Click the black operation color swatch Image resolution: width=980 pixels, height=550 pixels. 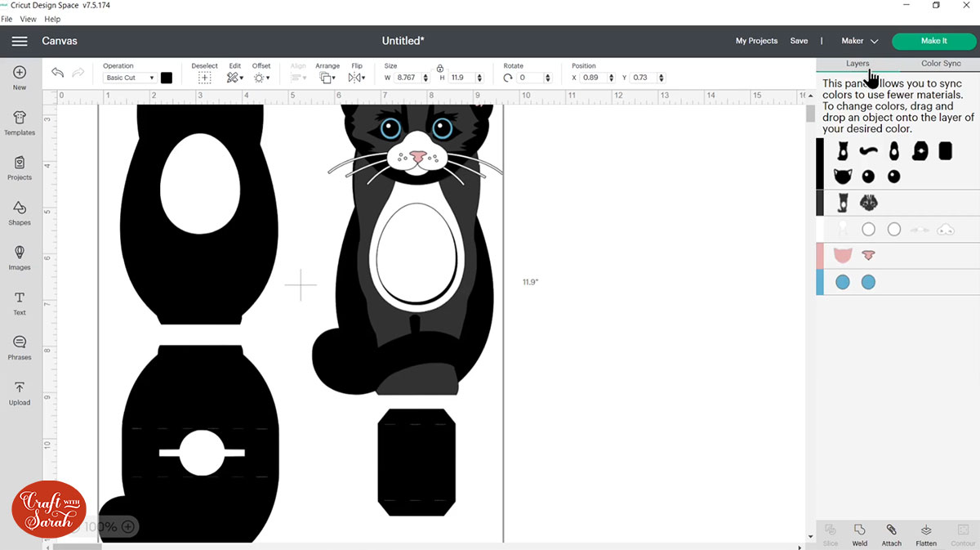tap(167, 78)
